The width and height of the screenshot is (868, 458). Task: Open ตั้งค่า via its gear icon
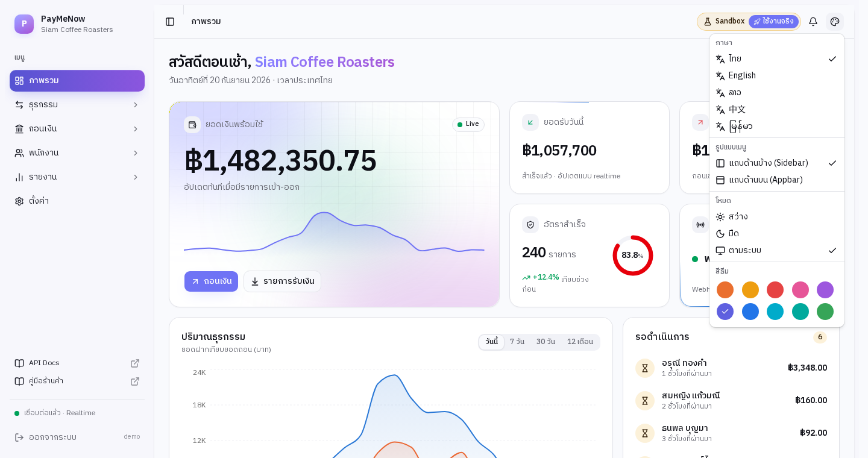click(x=19, y=201)
